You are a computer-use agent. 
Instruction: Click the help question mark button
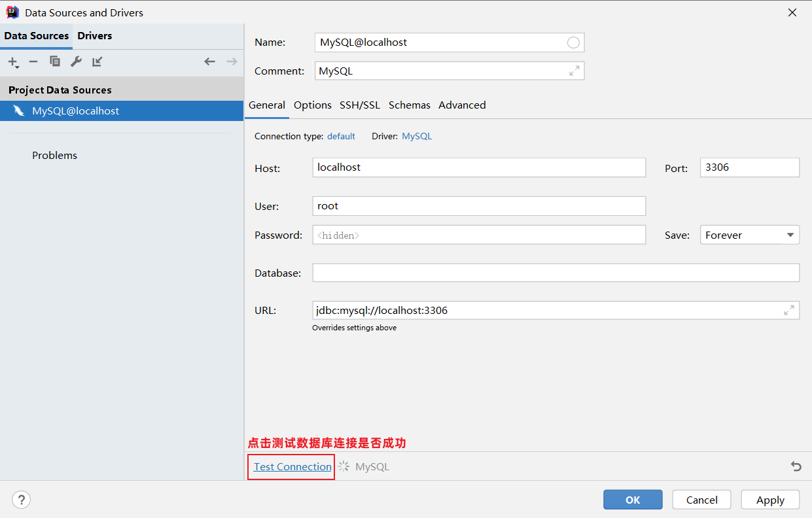[x=21, y=500]
